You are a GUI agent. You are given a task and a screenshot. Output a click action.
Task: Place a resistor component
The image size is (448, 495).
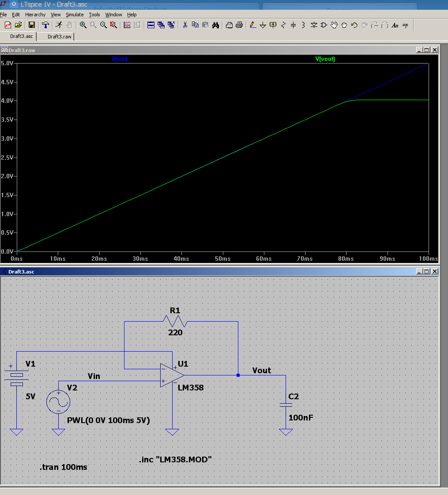(283, 25)
